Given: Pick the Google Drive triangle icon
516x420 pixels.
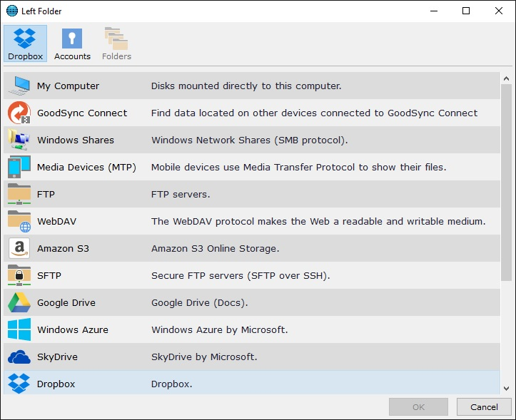Looking at the screenshot, I should tap(19, 302).
